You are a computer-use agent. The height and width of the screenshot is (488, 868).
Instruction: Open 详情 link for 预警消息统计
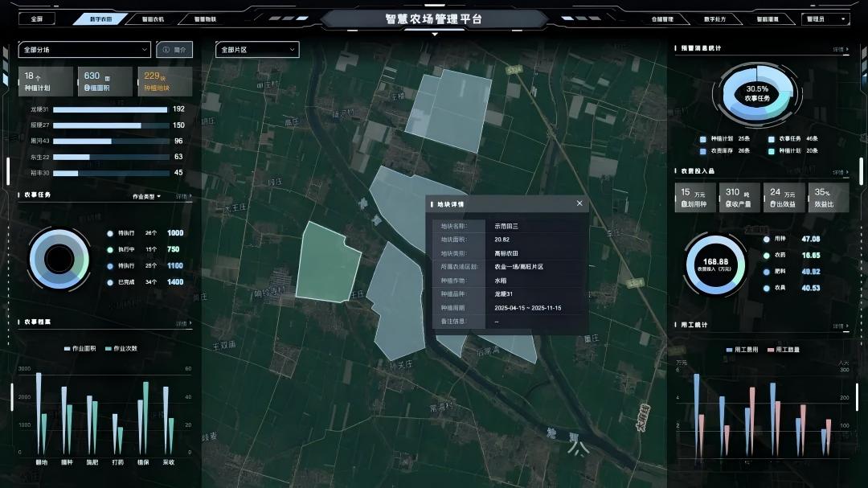[x=841, y=49]
